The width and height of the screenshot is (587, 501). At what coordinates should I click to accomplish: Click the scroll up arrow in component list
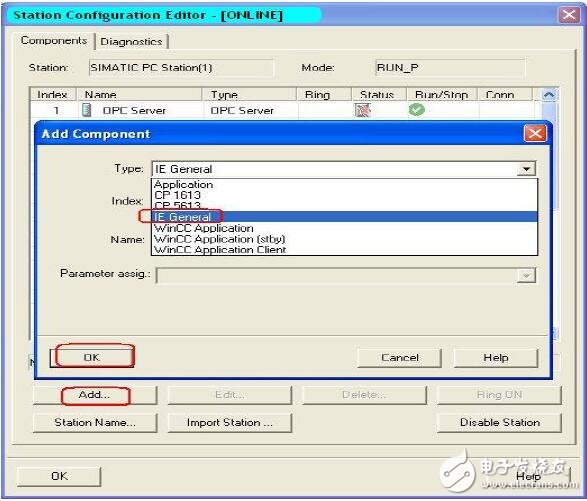[x=549, y=95]
